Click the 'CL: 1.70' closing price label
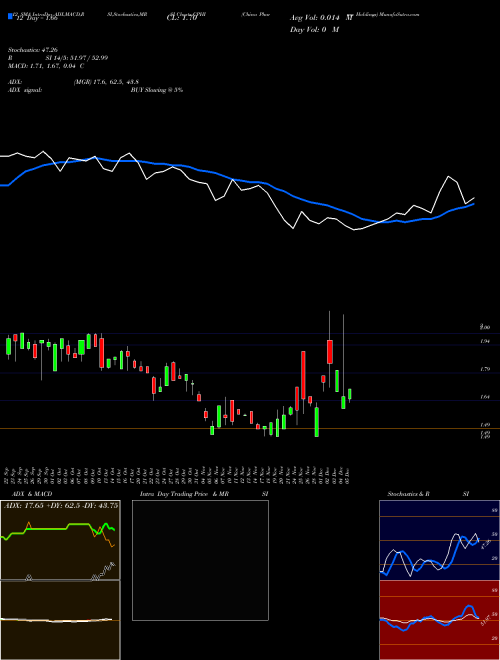The width and height of the screenshot is (500, 660). [181, 18]
